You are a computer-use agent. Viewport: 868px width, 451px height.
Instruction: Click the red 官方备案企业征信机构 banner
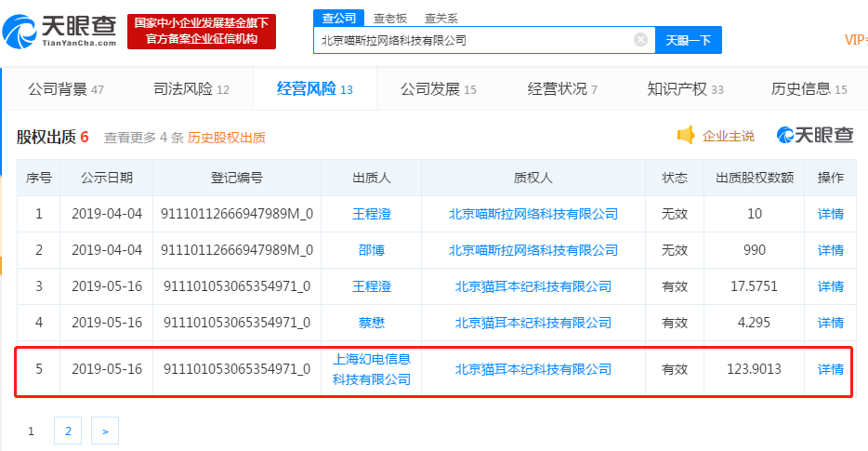pos(202,32)
